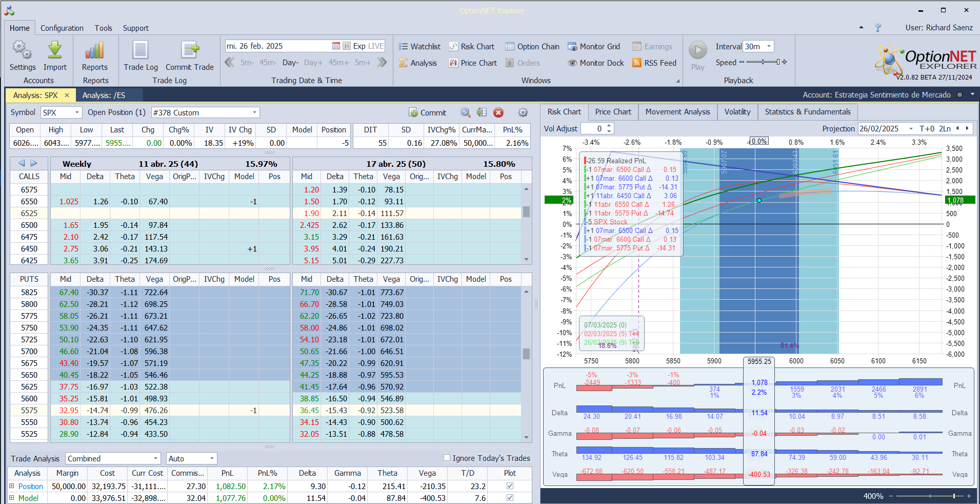Open the Reports chart icon
980x504 pixels.
[x=95, y=51]
